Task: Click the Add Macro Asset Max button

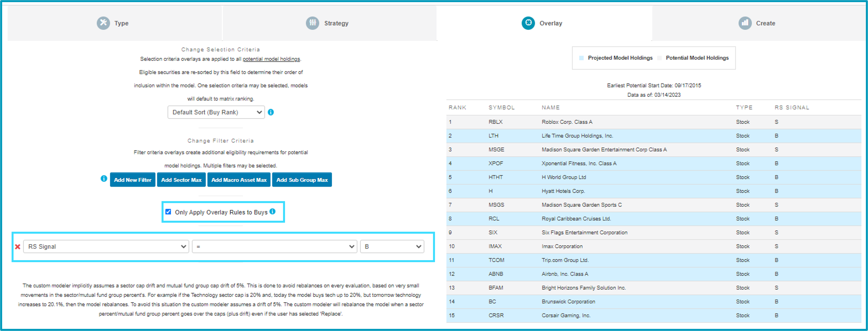Action: pos(239,180)
